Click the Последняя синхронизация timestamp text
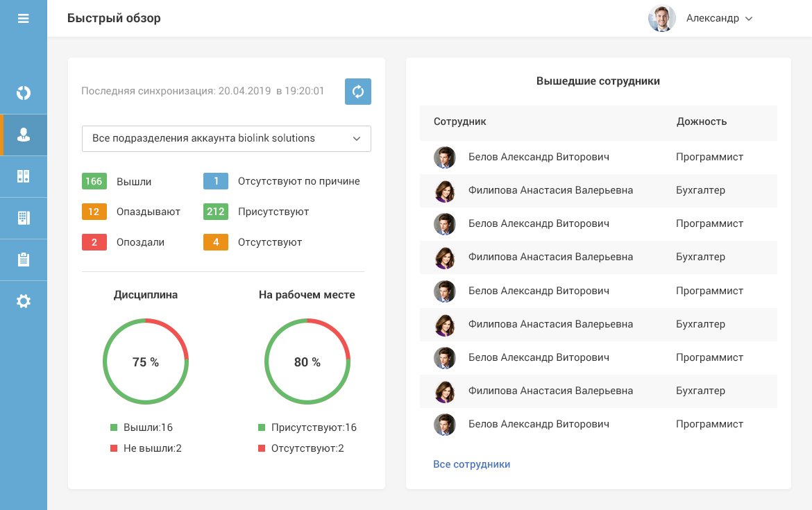 click(x=203, y=91)
